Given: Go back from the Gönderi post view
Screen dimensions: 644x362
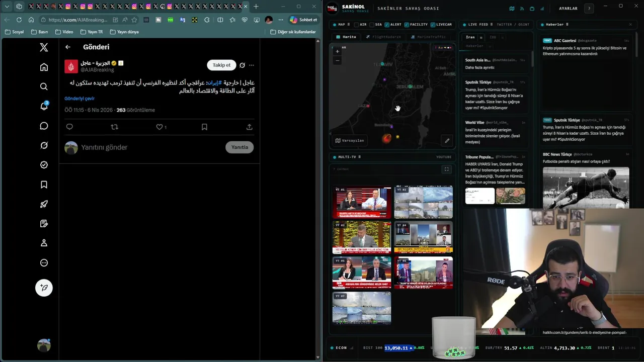Looking at the screenshot, I should pyautogui.click(x=68, y=47).
